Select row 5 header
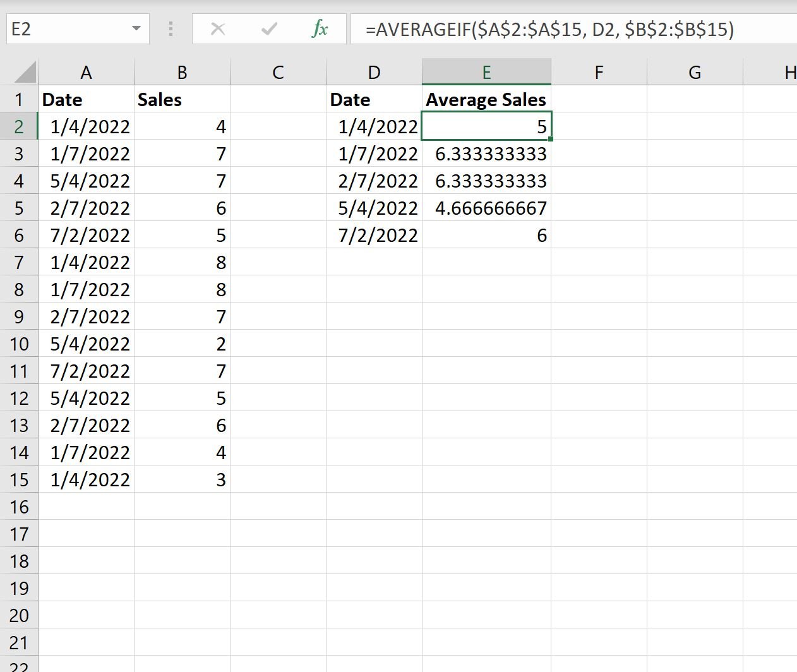Viewport: 797px width, 672px height. [19, 208]
